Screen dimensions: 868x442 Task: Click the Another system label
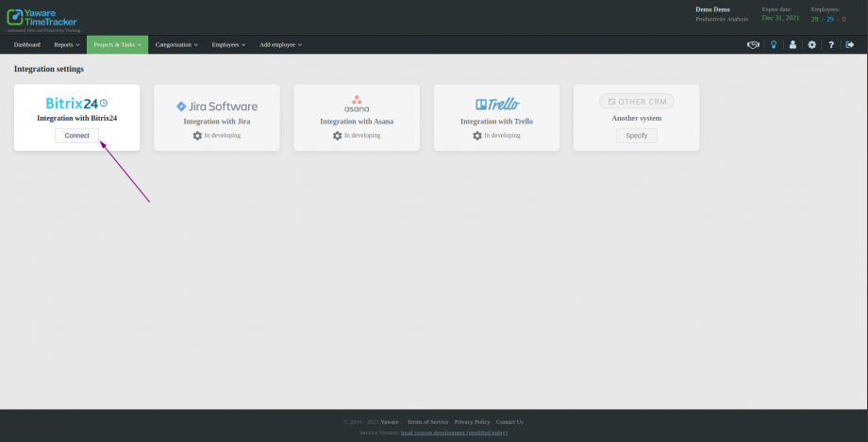[x=637, y=118]
